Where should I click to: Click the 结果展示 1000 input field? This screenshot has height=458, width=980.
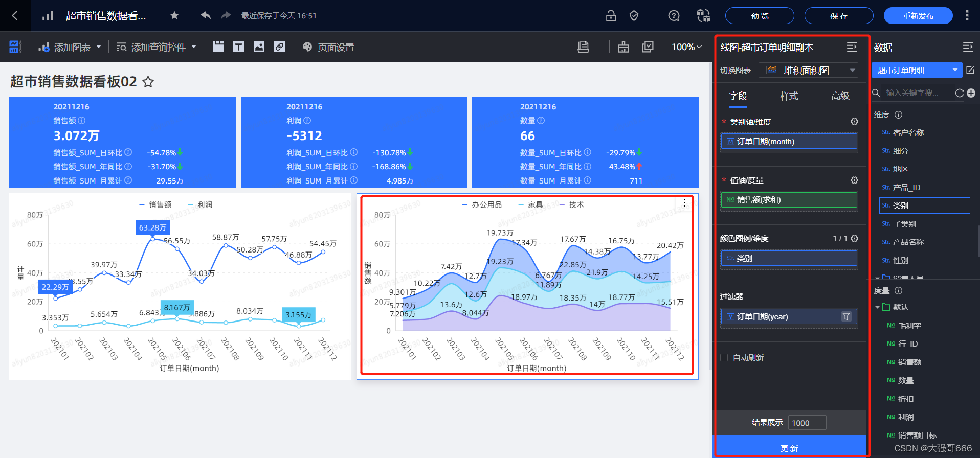coord(807,423)
